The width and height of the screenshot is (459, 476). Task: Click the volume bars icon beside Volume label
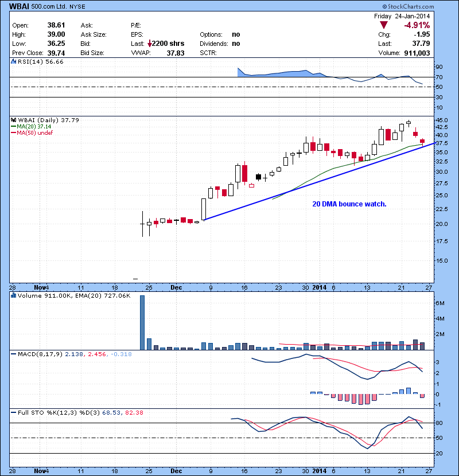coord(13,295)
